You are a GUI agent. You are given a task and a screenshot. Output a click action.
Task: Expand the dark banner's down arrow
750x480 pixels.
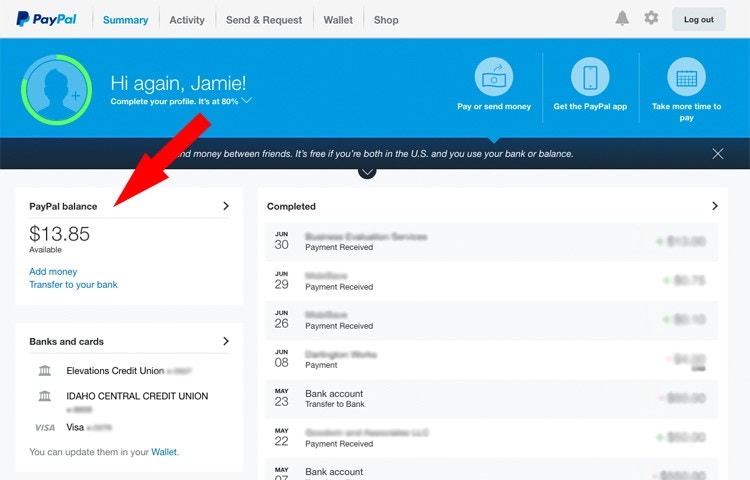click(x=367, y=172)
